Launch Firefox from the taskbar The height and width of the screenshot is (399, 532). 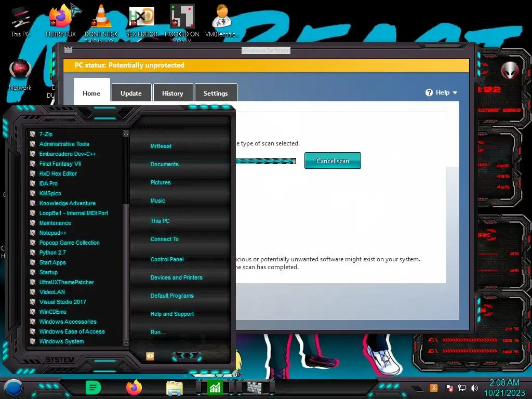(x=134, y=388)
